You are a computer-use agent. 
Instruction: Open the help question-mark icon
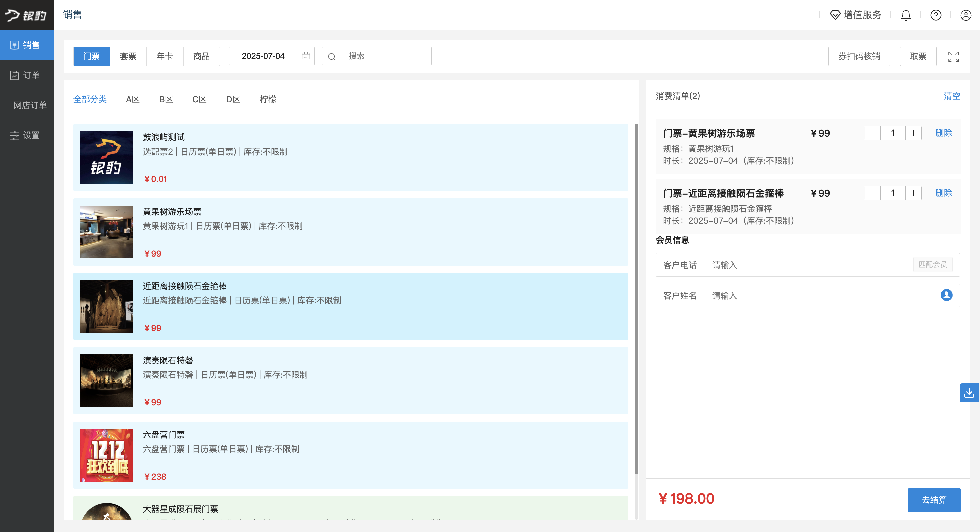[x=935, y=15]
